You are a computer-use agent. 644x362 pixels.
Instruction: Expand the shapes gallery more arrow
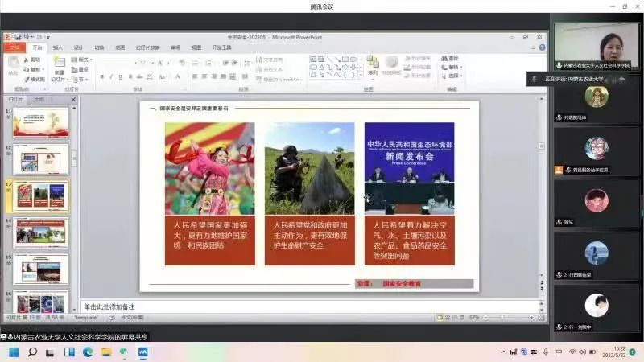pos(361,75)
